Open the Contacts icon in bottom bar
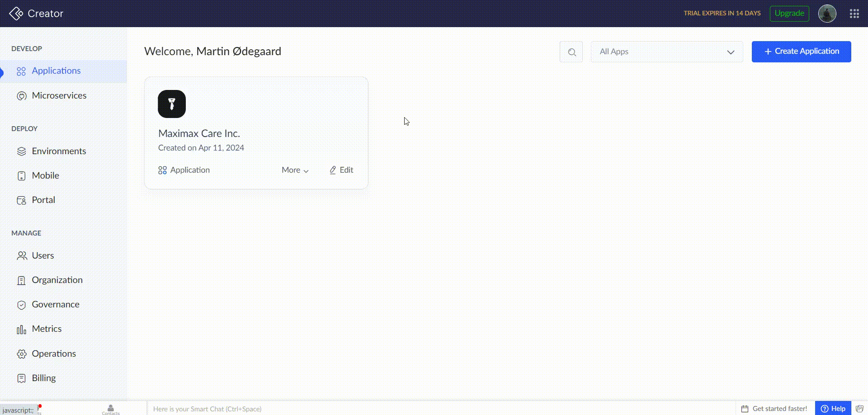Screen dimensions: 868x415 coord(111,409)
